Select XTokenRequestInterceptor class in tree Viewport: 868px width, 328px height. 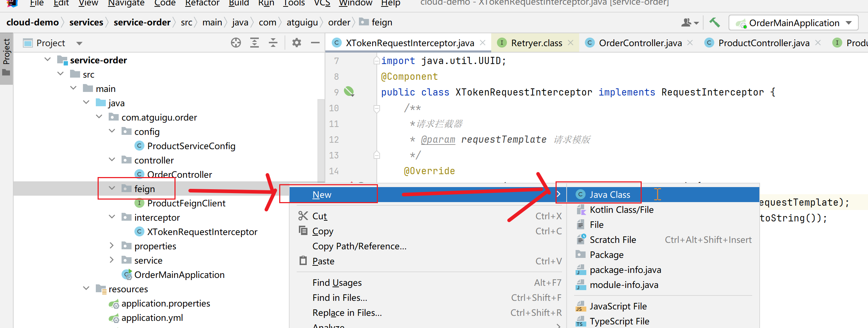click(196, 232)
